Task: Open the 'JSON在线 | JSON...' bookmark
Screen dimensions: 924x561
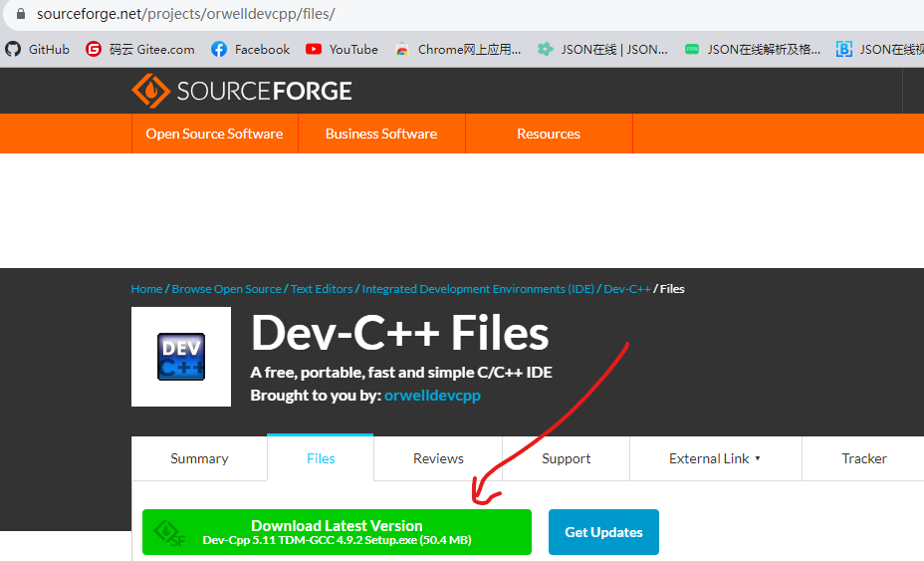Action: tap(602, 50)
